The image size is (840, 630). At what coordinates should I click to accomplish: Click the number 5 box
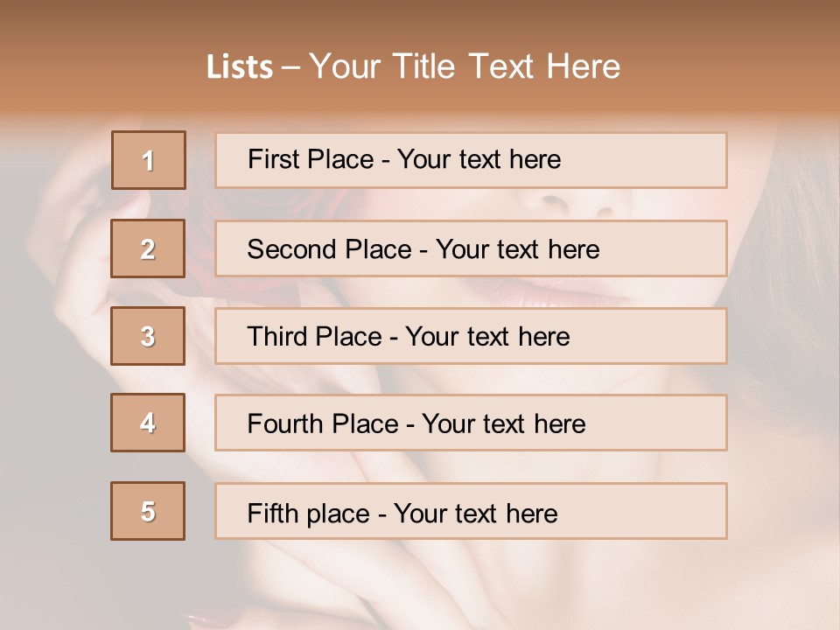(x=148, y=511)
